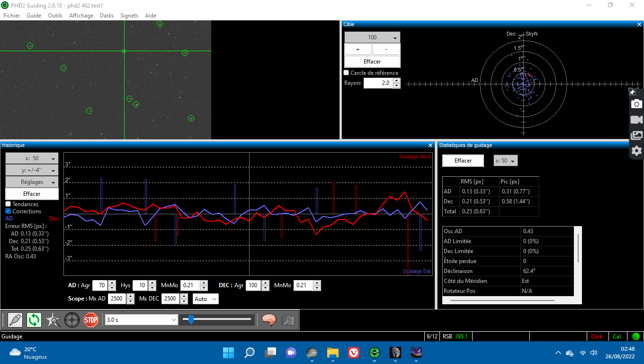
Task: Open File Explorer from the taskbar
Action: pyautogui.click(x=332, y=353)
